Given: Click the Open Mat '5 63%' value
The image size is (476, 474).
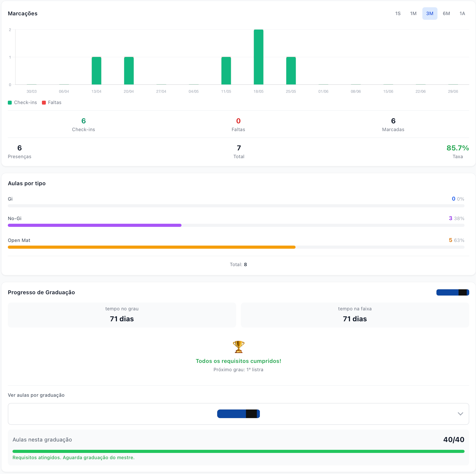Looking at the screenshot, I should click(456, 240).
